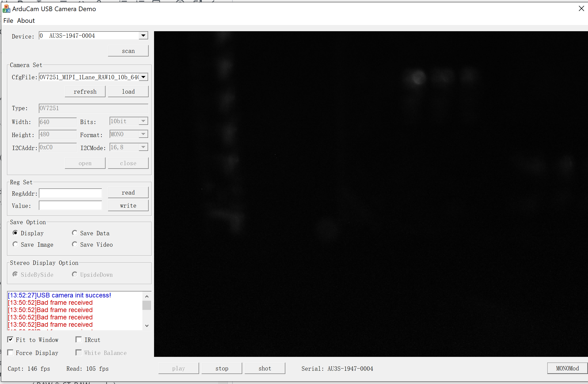
Task: Uncheck Fit to Window
Action: coord(10,339)
